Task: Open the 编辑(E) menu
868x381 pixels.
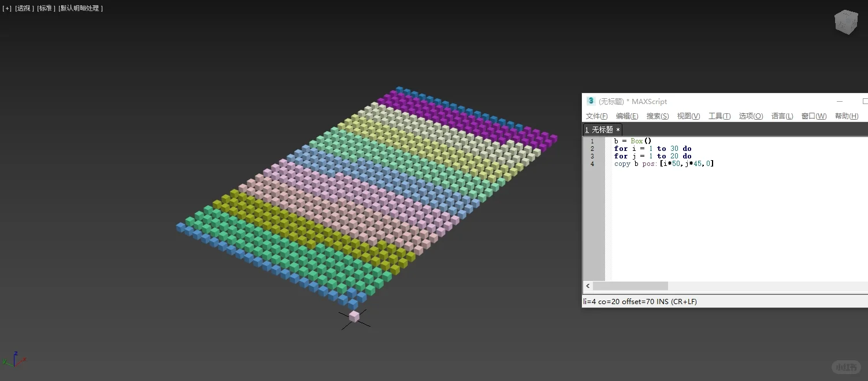Action: (626, 116)
